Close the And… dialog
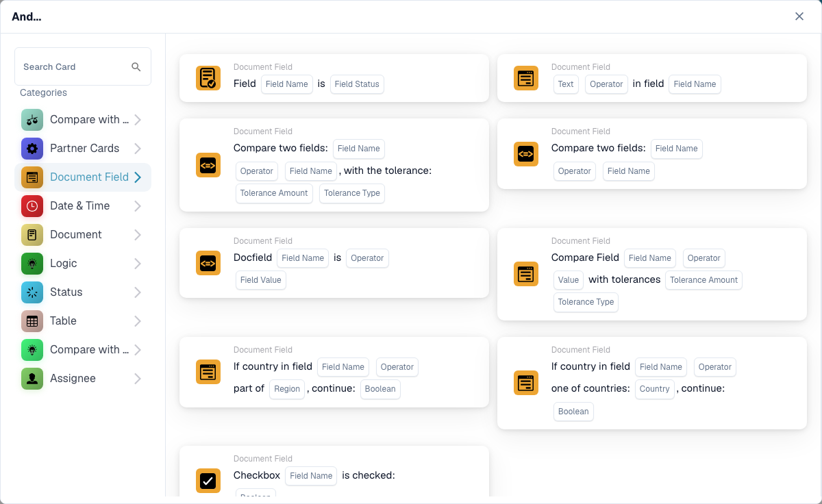 799,16
